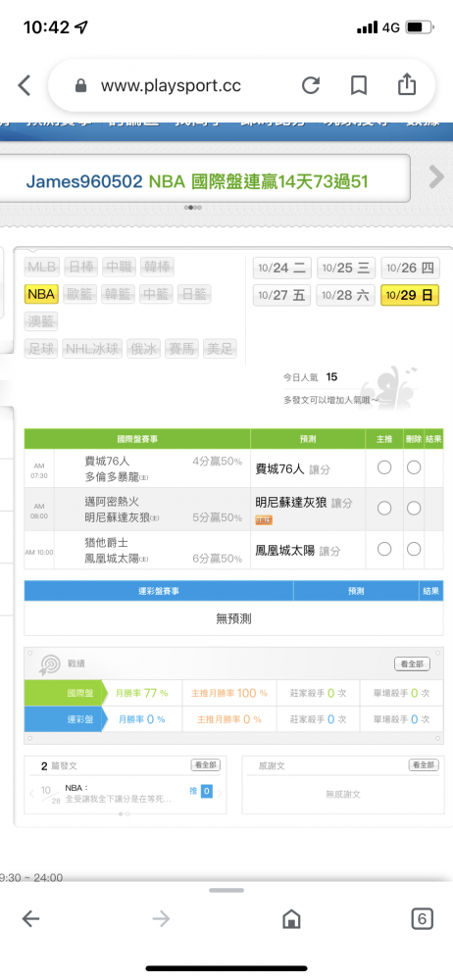Advance banner with right chevron arrow

coord(436,177)
